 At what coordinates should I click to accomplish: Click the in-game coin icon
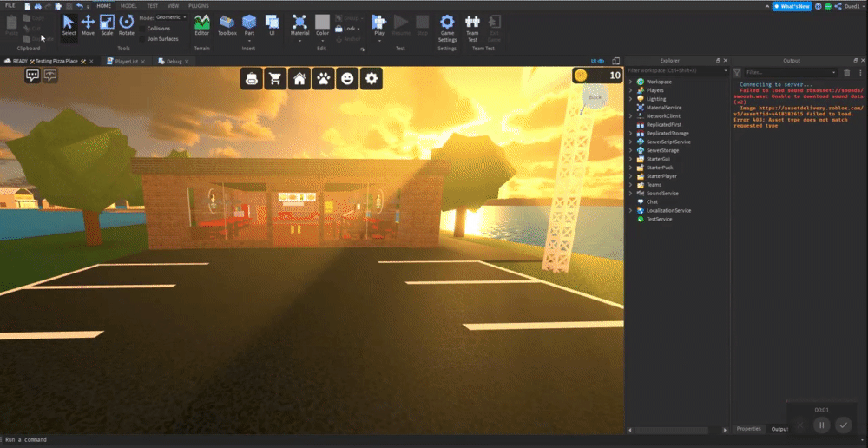[581, 76]
